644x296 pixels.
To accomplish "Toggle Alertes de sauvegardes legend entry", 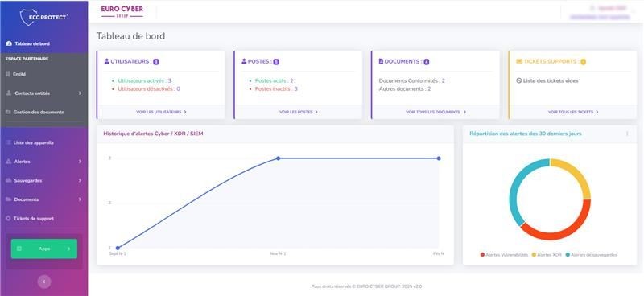I will point(591,255).
